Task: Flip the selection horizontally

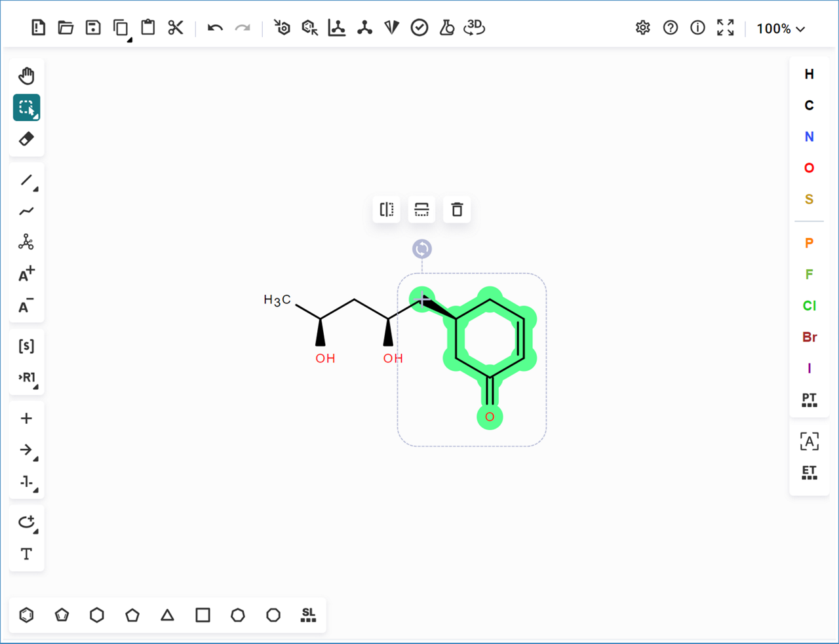Action: (387, 210)
